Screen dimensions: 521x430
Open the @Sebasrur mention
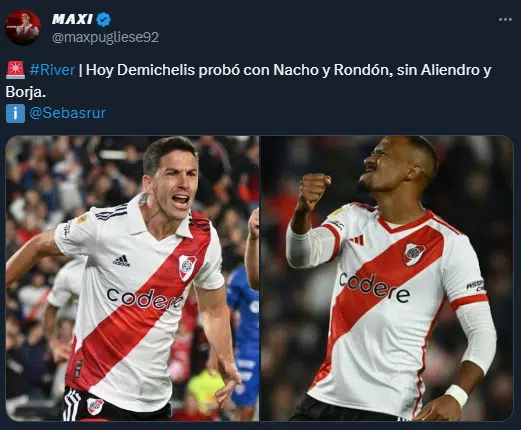68,113
